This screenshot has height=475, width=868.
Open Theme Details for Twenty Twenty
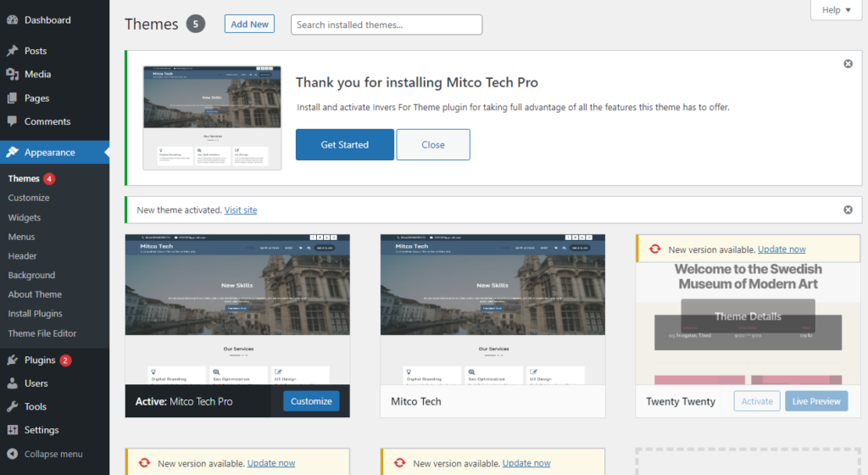(x=748, y=316)
